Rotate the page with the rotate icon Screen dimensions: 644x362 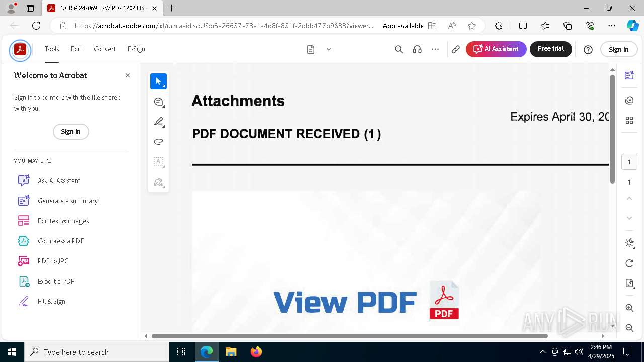click(x=629, y=263)
